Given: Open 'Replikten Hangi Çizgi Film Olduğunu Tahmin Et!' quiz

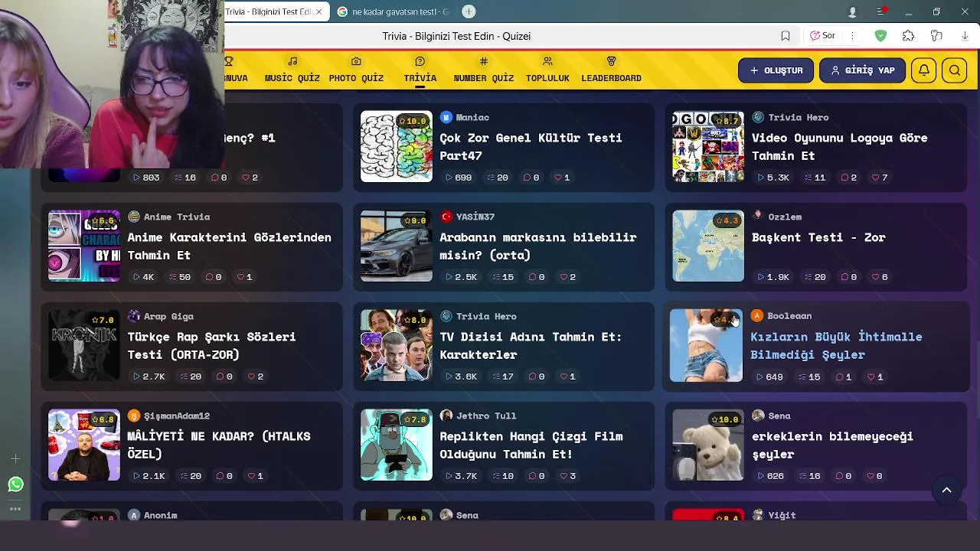Looking at the screenshot, I should point(531,445).
